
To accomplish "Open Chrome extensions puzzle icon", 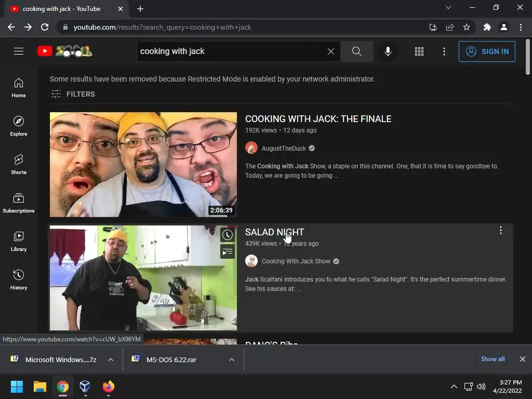I will [x=487, y=27].
